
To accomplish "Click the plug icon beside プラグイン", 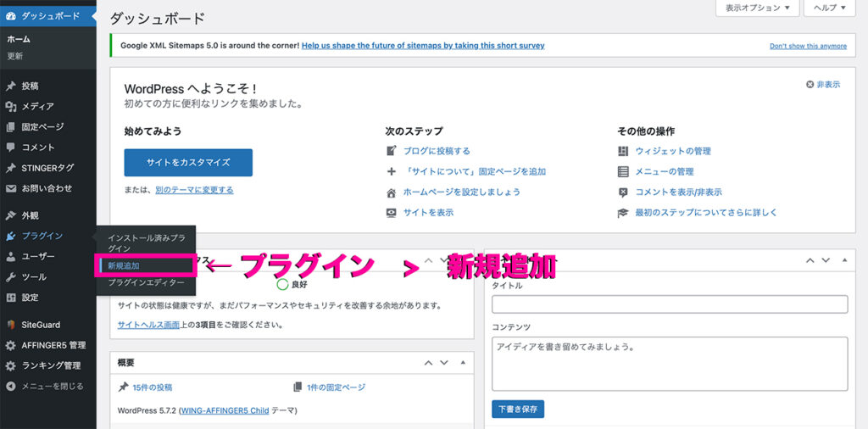I will [10, 236].
